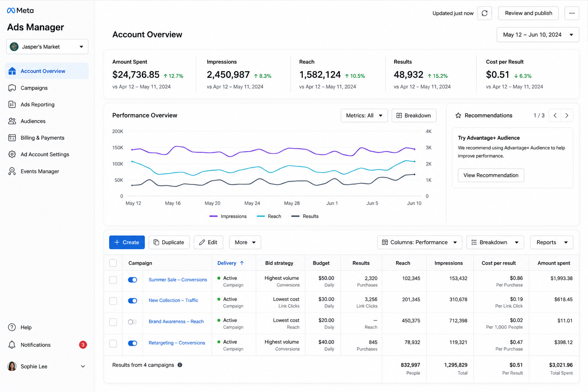
Task: Open the May 12 – Jun 10 date range dropdown
Action: pos(537,34)
